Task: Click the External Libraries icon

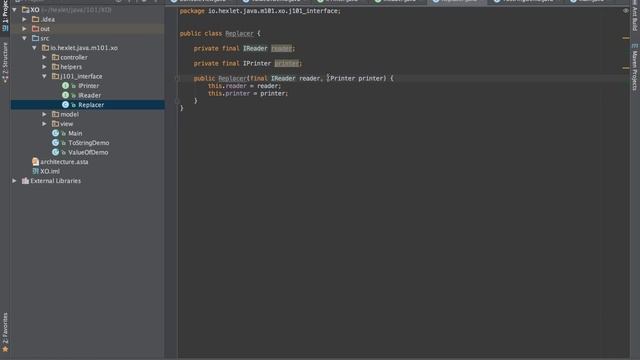Action: (x=25, y=181)
